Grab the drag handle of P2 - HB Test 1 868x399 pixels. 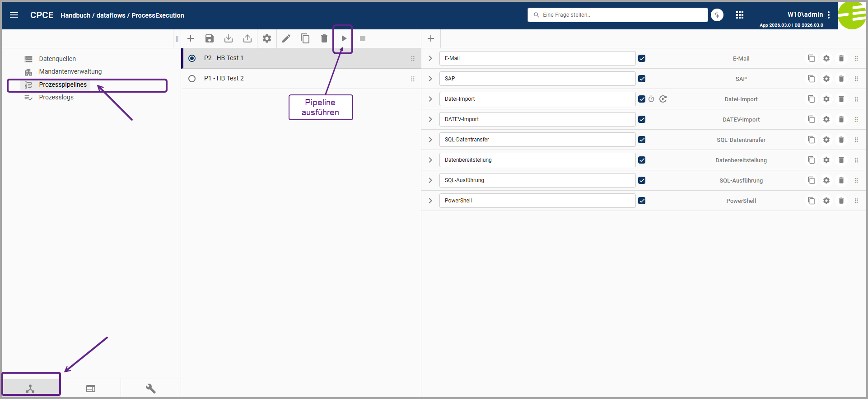click(413, 58)
